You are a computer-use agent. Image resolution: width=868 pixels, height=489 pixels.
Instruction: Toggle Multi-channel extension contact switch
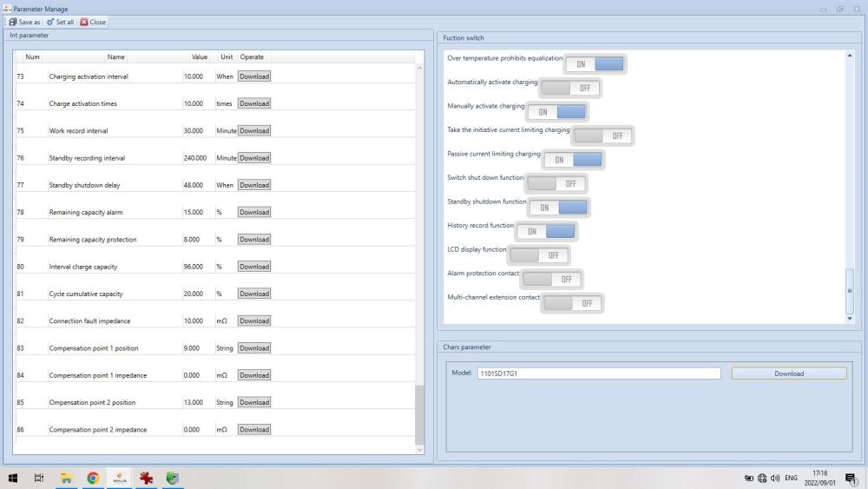pos(572,303)
